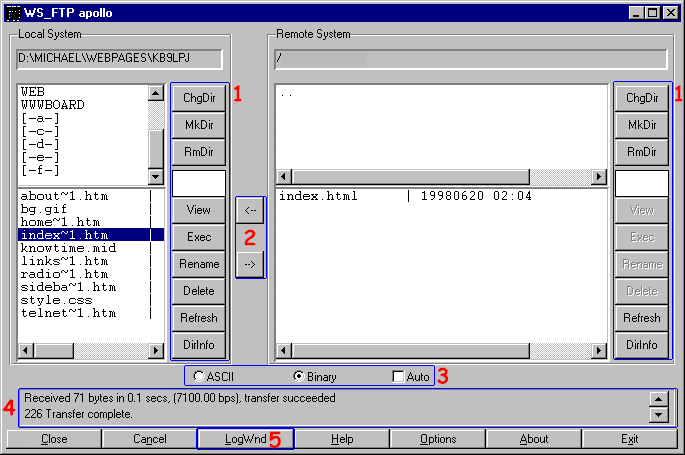Click local Delete button
The image size is (685, 455).
point(199,291)
